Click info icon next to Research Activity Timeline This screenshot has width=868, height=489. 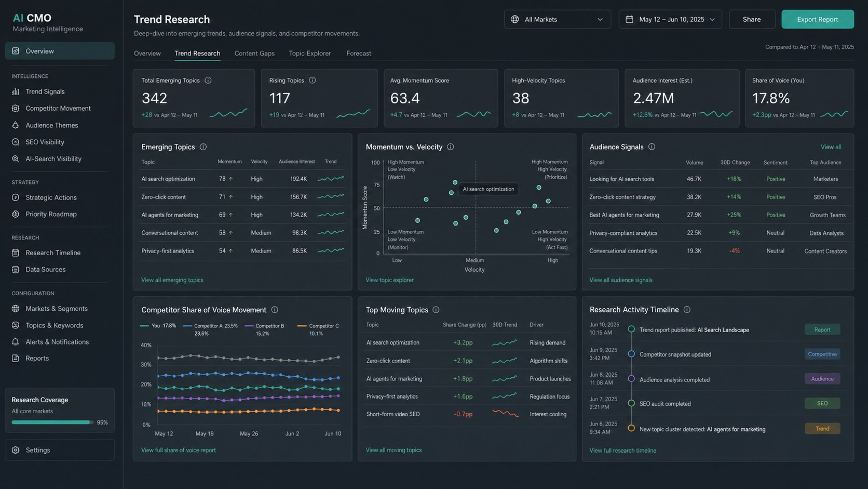[687, 310]
